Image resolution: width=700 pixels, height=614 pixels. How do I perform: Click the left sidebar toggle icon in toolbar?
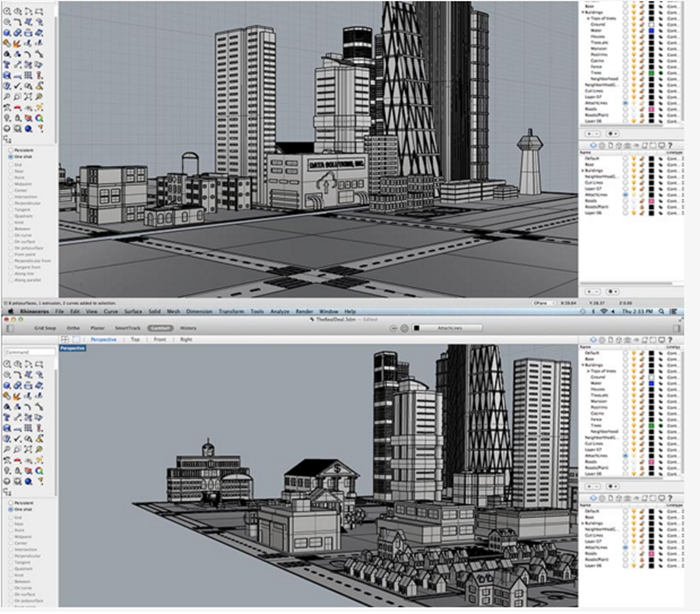(x=9, y=326)
